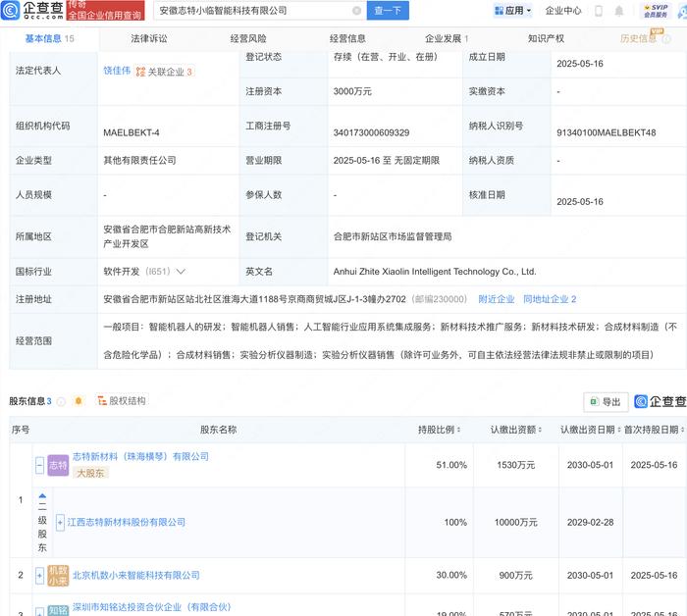Expand the 软件开发 industry chevron

pos(181,272)
